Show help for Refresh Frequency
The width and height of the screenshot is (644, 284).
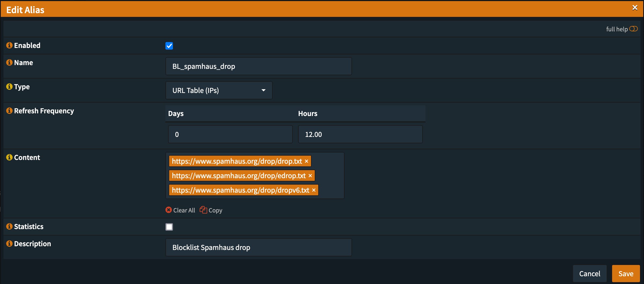pyautogui.click(x=9, y=111)
